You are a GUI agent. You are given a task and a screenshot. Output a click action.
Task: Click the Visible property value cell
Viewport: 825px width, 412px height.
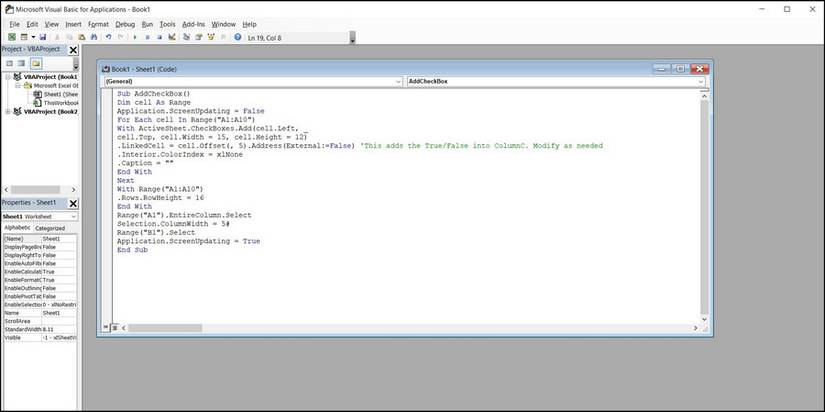pos(59,338)
